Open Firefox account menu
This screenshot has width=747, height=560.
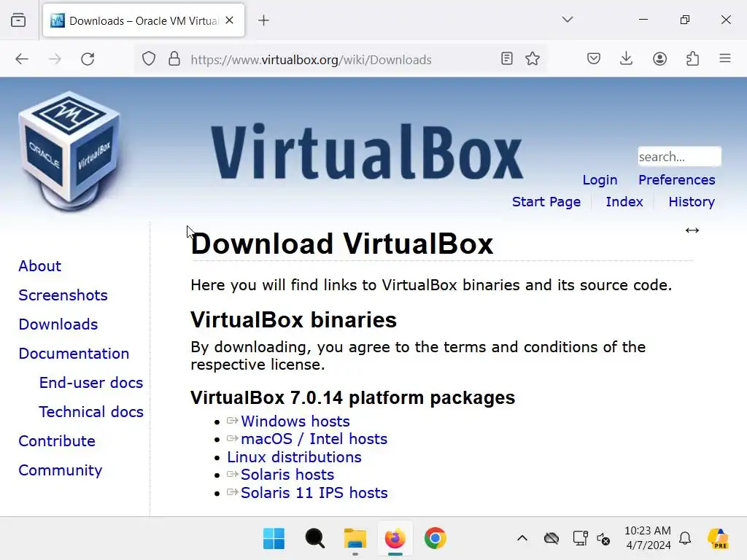(659, 58)
